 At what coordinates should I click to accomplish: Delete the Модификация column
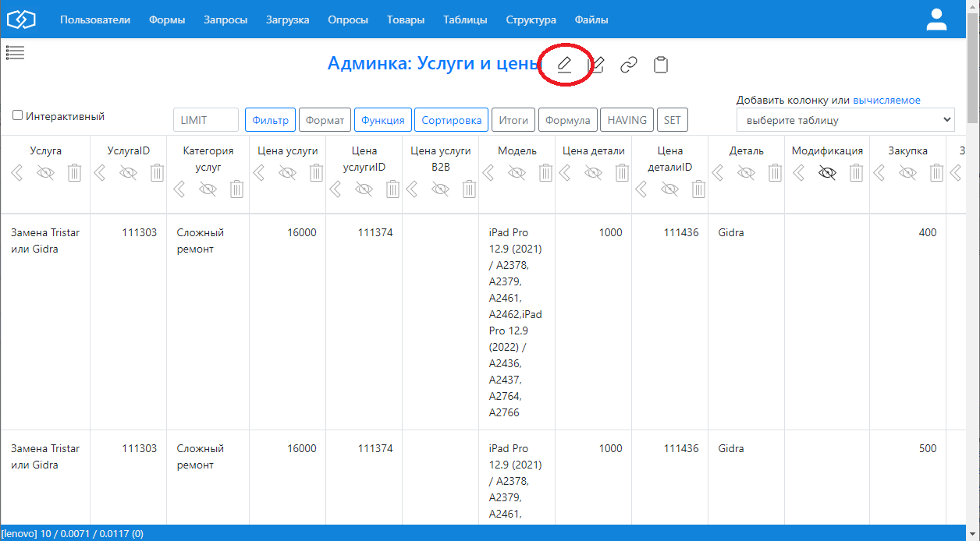tap(856, 172)
